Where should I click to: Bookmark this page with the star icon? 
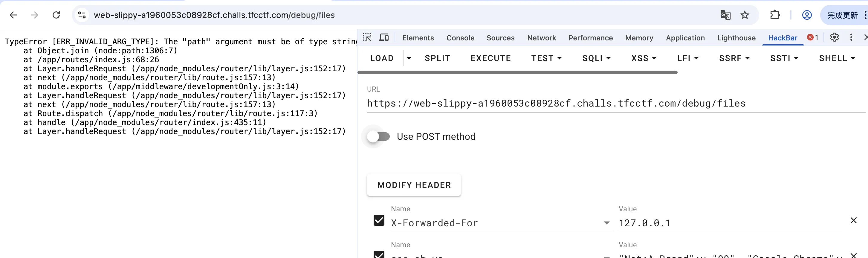coord(745,15)
